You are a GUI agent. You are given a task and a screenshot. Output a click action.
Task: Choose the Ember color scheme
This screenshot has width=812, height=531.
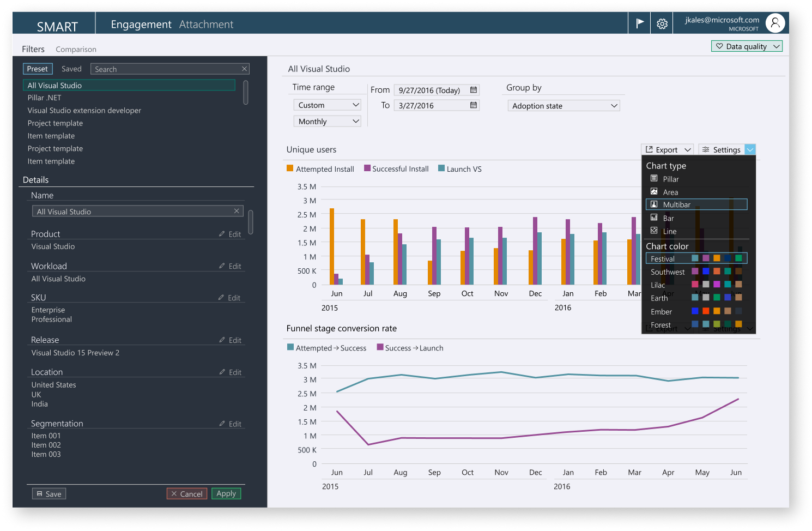(696, 311)
